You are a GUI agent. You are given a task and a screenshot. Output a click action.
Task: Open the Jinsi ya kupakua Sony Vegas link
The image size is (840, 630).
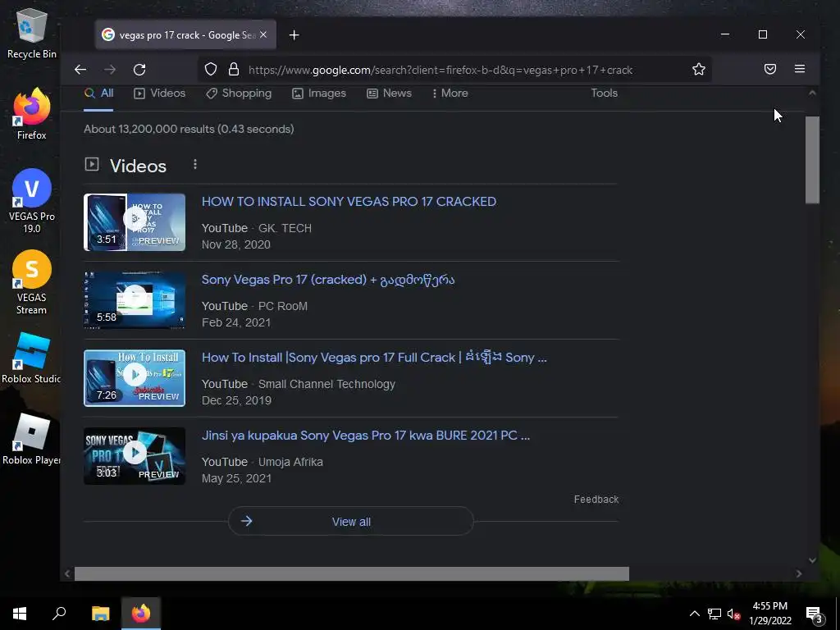[365, 436]
